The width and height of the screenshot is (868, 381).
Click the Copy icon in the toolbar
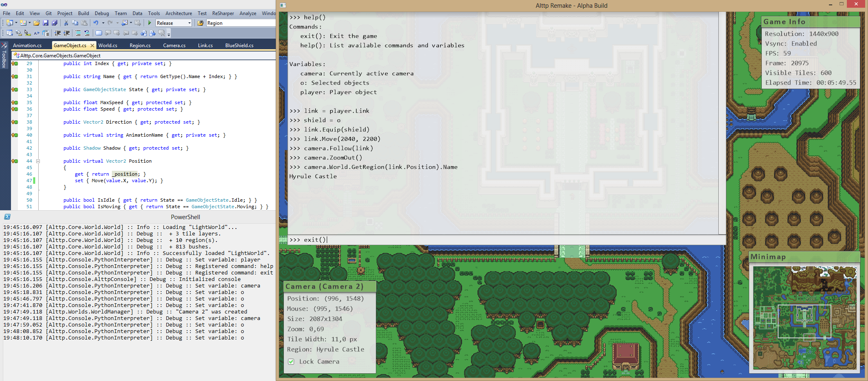(x=75, y=23)
